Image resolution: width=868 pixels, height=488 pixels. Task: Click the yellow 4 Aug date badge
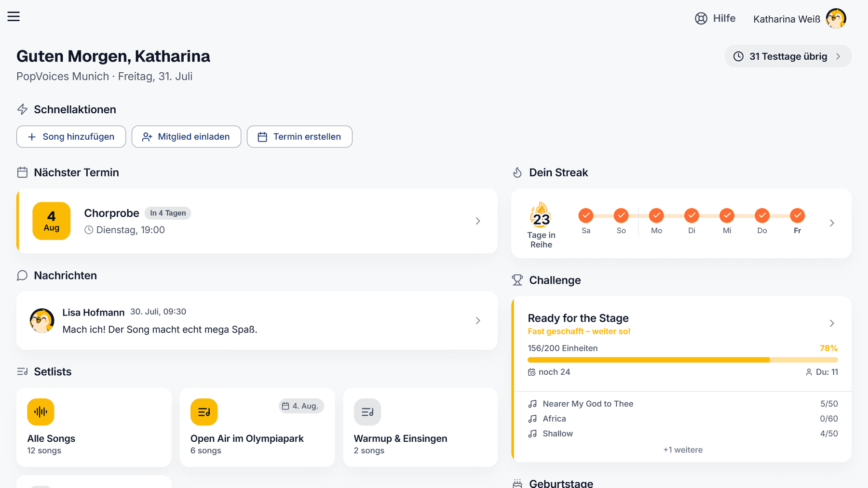[x=52, y=221]
